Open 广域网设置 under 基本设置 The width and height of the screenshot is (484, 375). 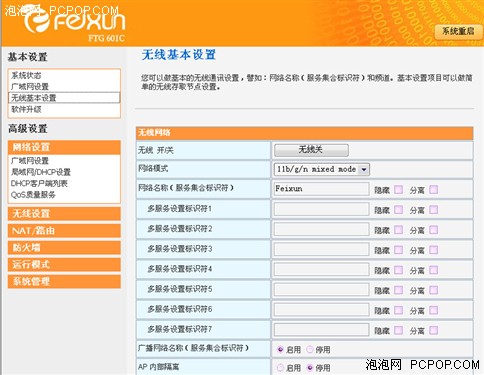(x=30, y=87)
